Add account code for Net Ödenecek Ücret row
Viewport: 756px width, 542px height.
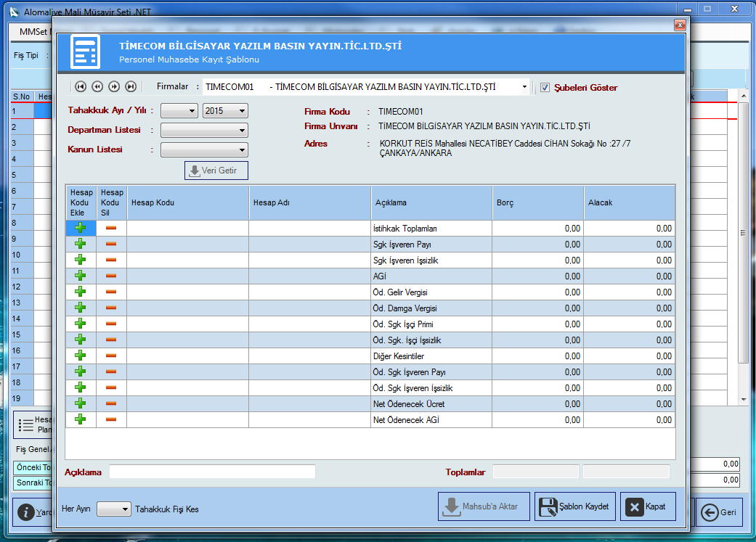[x=81, y=403]
